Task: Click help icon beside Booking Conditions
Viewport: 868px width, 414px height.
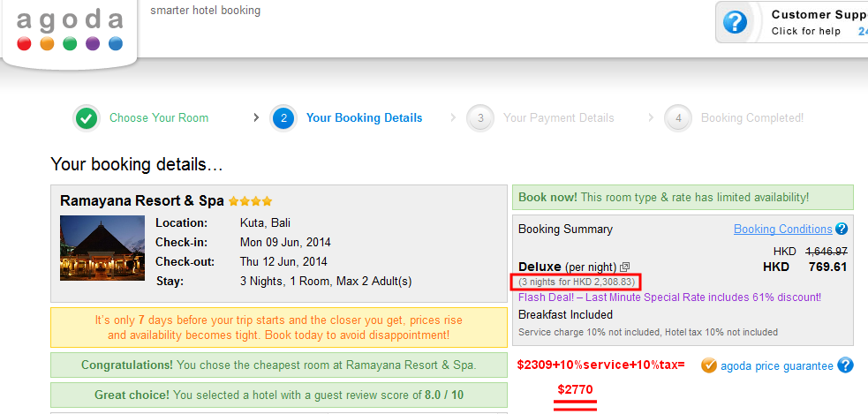Action: click(842, 230)
